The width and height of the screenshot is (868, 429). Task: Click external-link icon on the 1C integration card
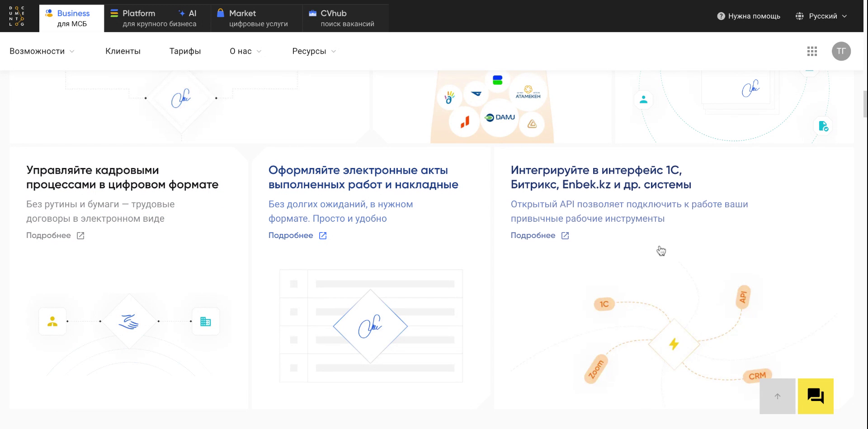click(x=565, y=235)
